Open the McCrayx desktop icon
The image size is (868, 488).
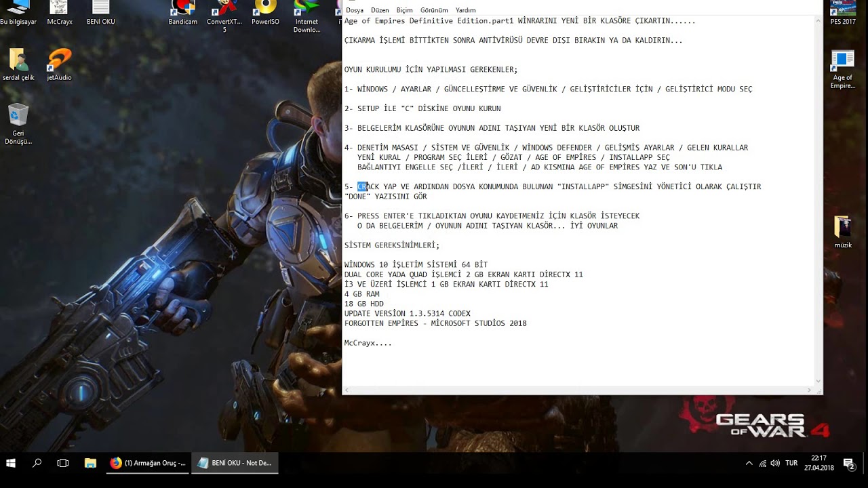click(59, 13)
